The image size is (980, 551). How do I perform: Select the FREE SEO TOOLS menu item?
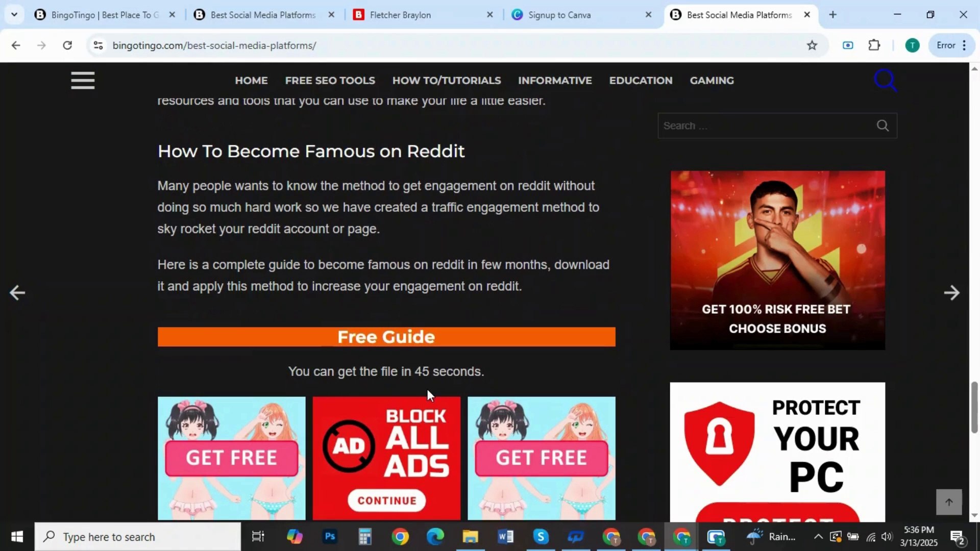pyautogui.click(x=330, y=80)
